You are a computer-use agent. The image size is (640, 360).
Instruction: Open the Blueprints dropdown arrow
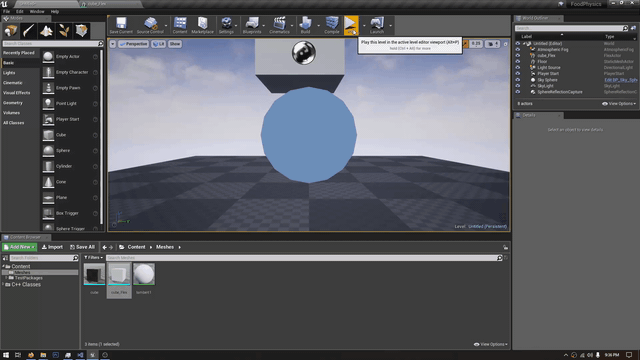[x=264, y=26]
